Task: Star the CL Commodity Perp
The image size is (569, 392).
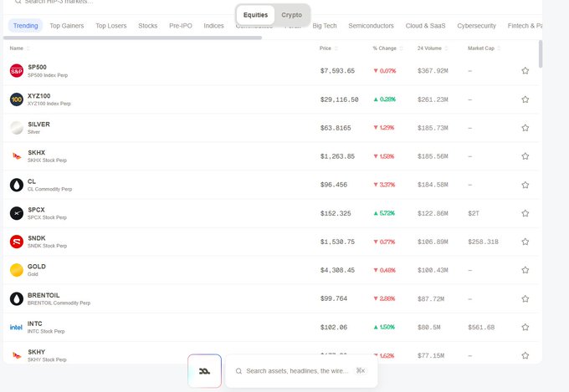Action: coord(525,185)
